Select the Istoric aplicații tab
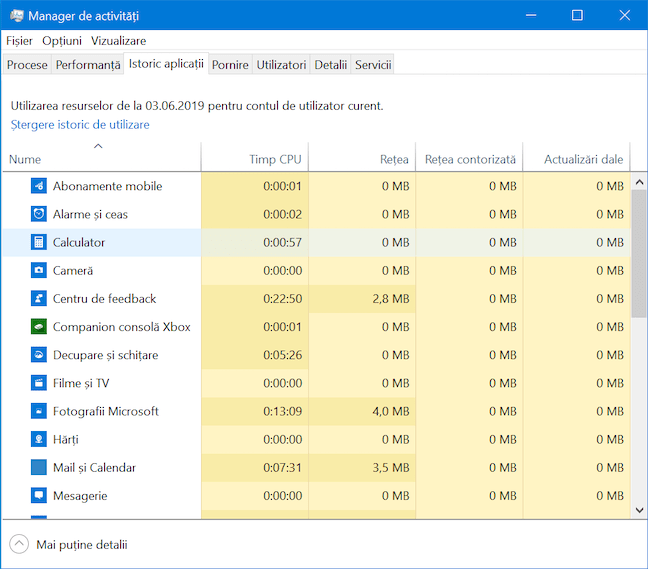This screenshot has height=569, width=648. click(166, 64)
